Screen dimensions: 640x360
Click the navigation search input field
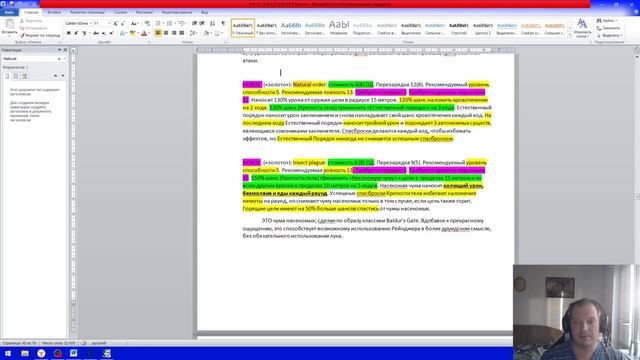point(29,59)
